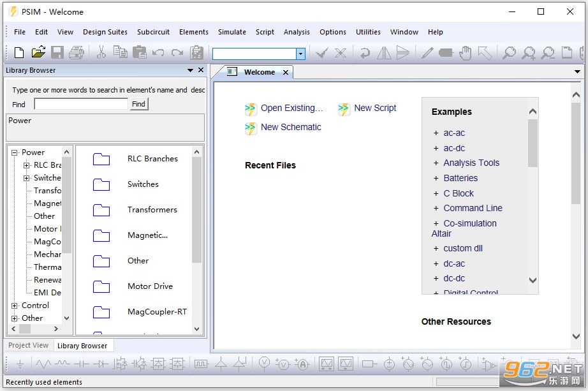
Task: Click the Save floppy disk icon
Action: pos(57,52)
